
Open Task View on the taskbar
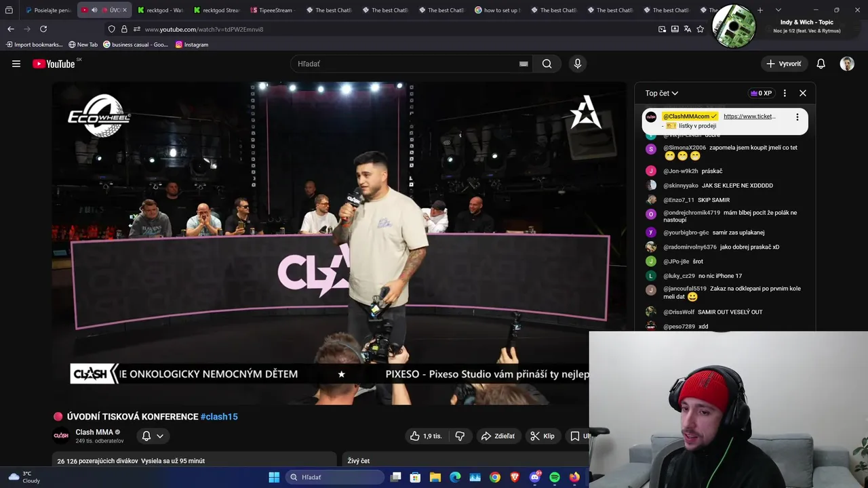click(x=396, y=477)
